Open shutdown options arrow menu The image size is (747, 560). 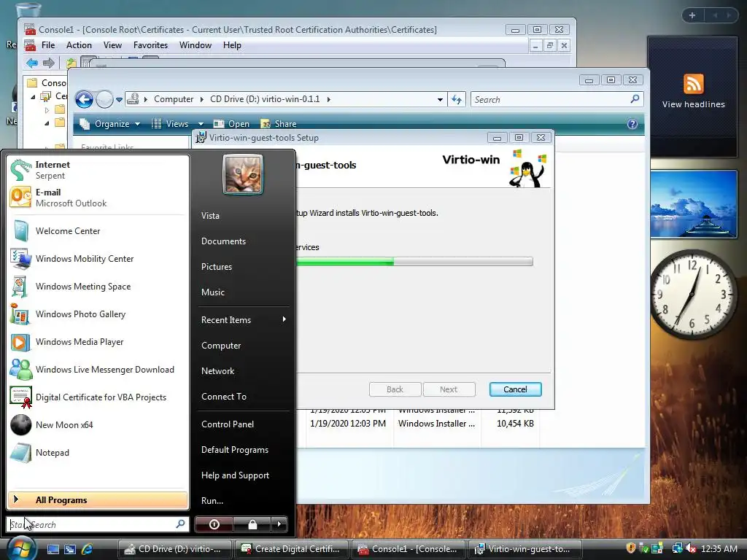pos(279,524)
